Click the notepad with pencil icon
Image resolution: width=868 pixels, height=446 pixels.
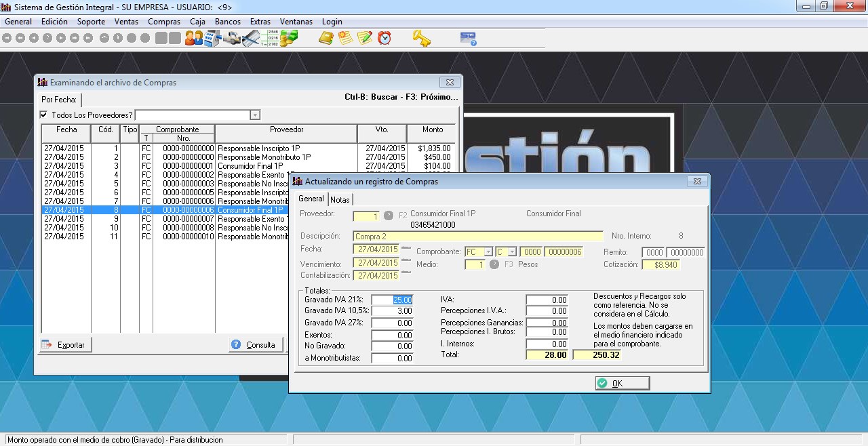365,38
